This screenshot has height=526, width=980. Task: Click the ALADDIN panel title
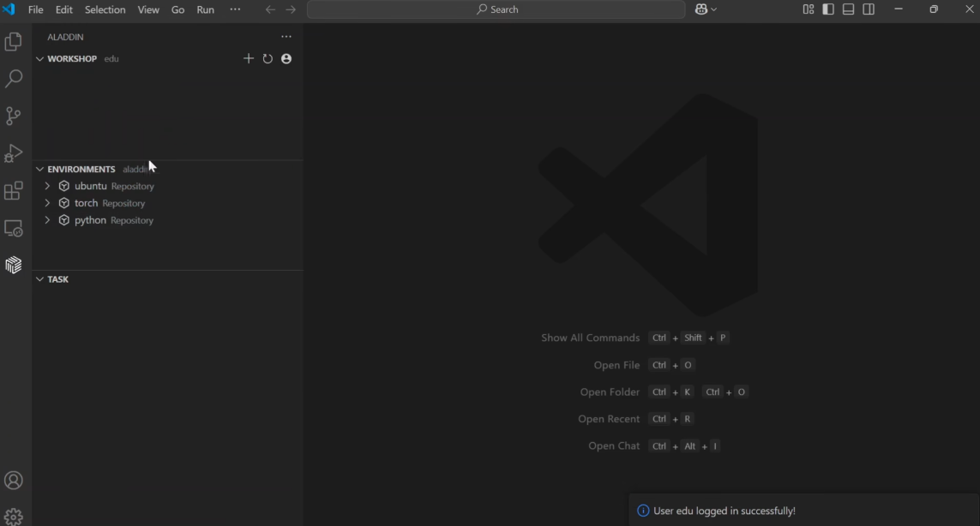tap(65, 37)
